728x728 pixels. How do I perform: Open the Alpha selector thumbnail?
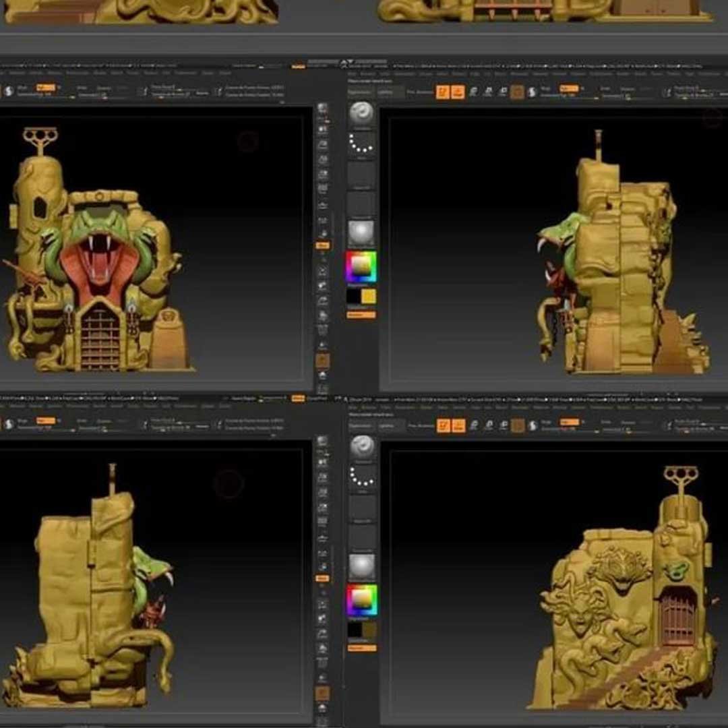362,173
